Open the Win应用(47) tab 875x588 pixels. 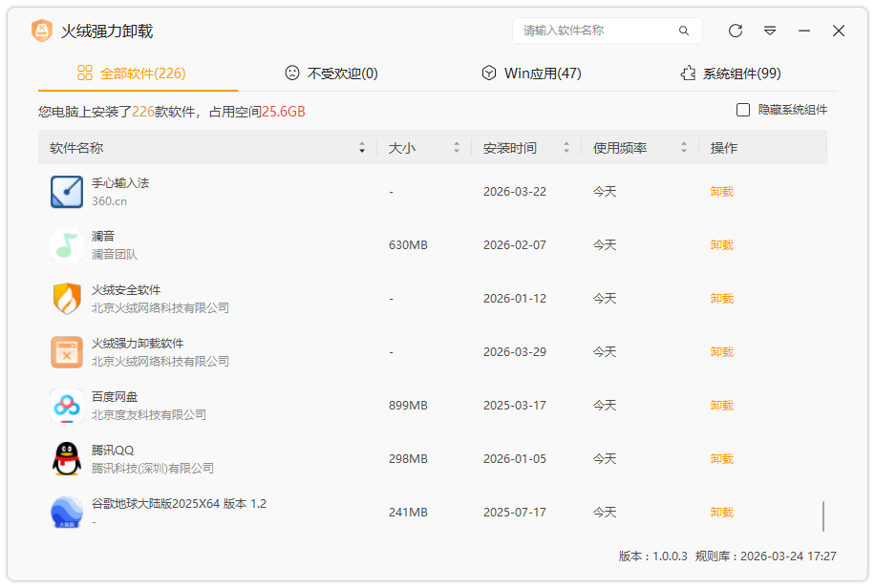[x=531, y=73]
